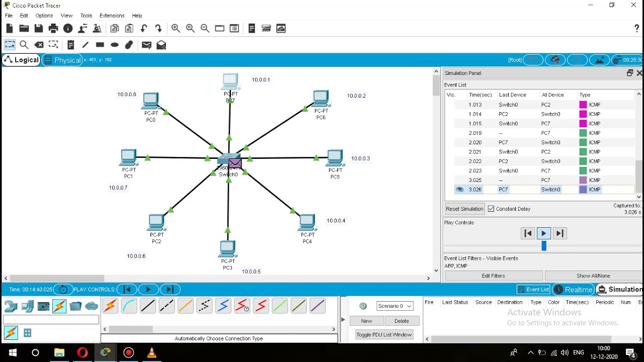This screenshot has width=644, height=362.
Task: Click the Power Cycle Devices button
Action: tap(63, 290)
